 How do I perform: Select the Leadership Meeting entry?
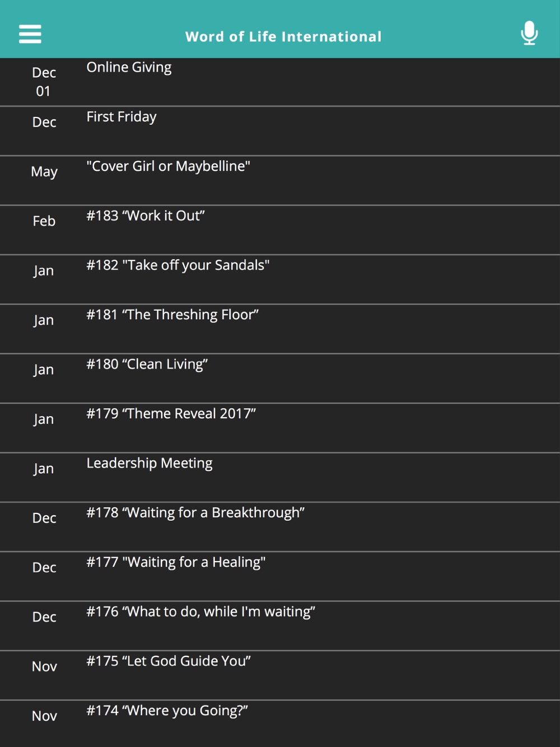(x=280, y=477)
